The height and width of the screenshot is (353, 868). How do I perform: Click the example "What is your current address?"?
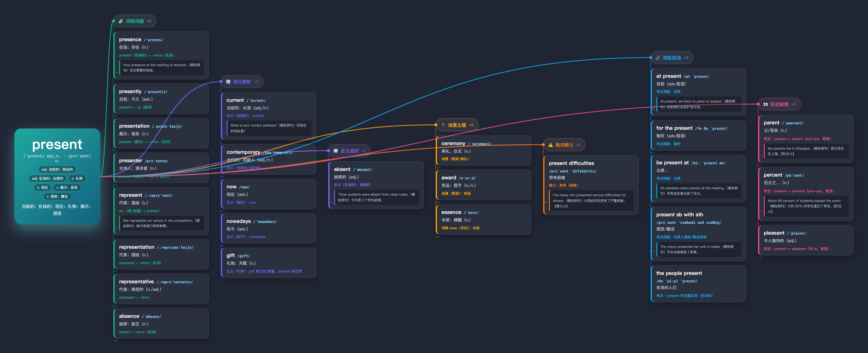click(269, 128)
